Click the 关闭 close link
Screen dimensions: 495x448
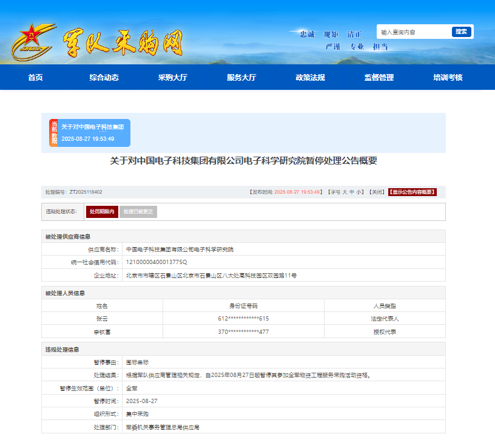coord(377,192)
